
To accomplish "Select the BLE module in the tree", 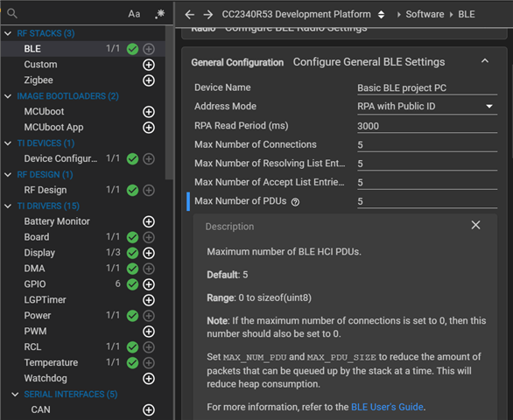I will tap(32, 49).
